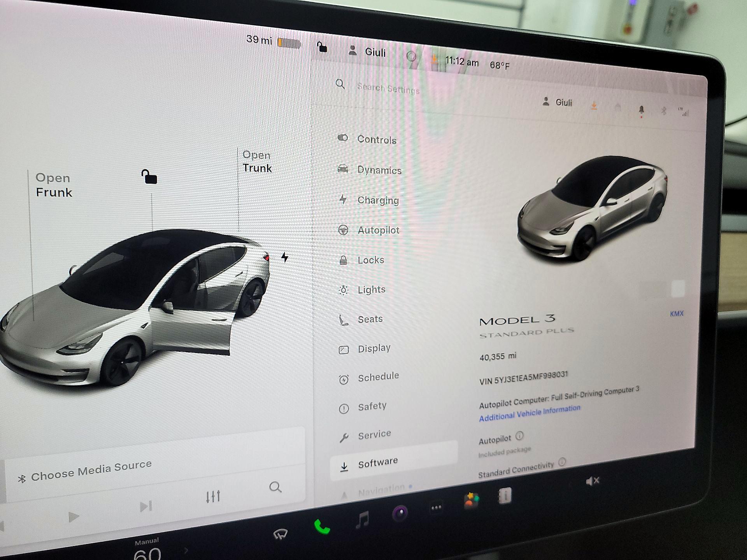747x560 pixels.
Task: Tap the ellipsis to show all apps
Action: coord(435,506)
